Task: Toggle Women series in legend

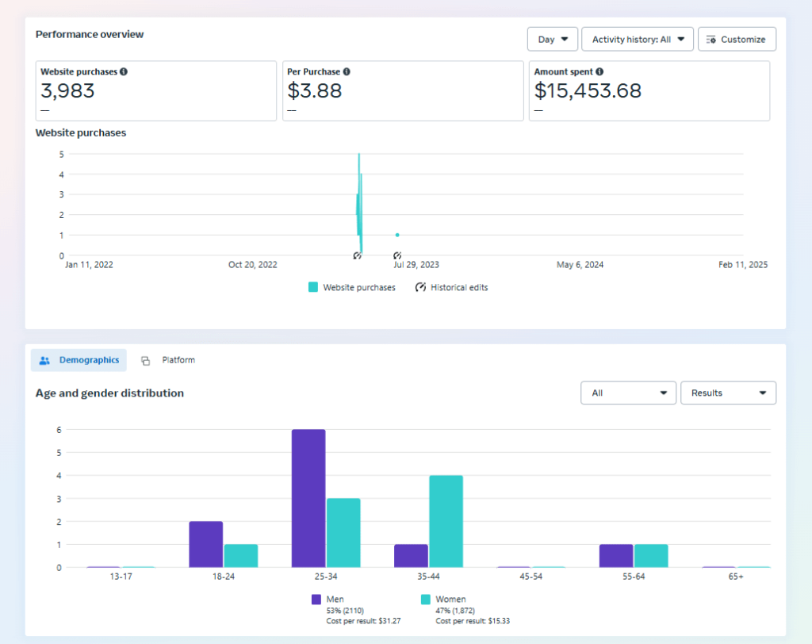Action: [x=425, y=600]
